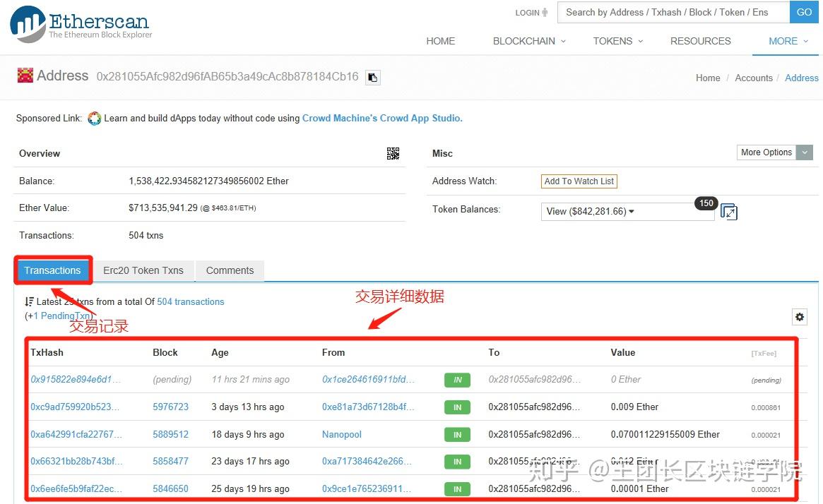Open token balances fullscreen view icon
The width and height of the screenshot is (823, 504).
729,212
